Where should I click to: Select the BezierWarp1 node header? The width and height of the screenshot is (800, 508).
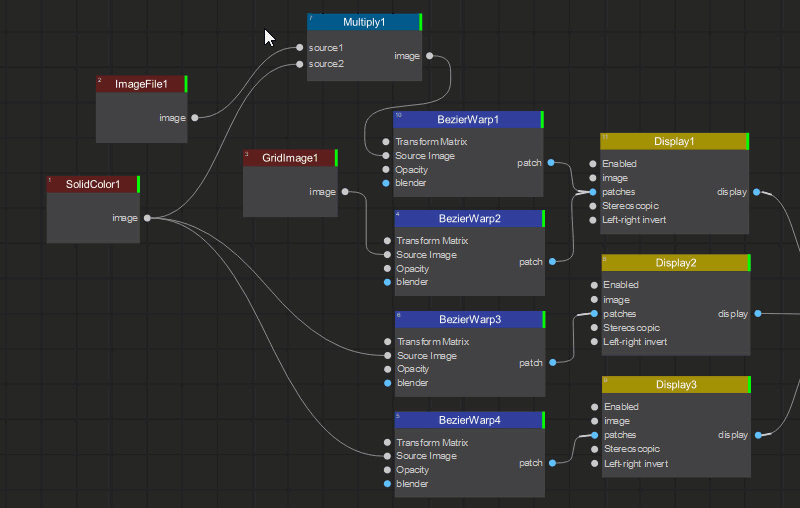468,119
